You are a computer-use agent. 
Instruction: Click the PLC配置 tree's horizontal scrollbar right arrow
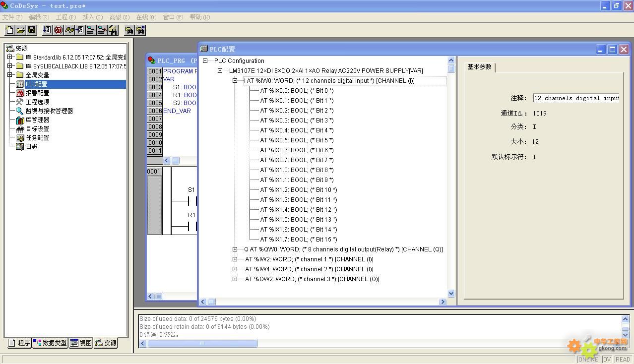443,302
